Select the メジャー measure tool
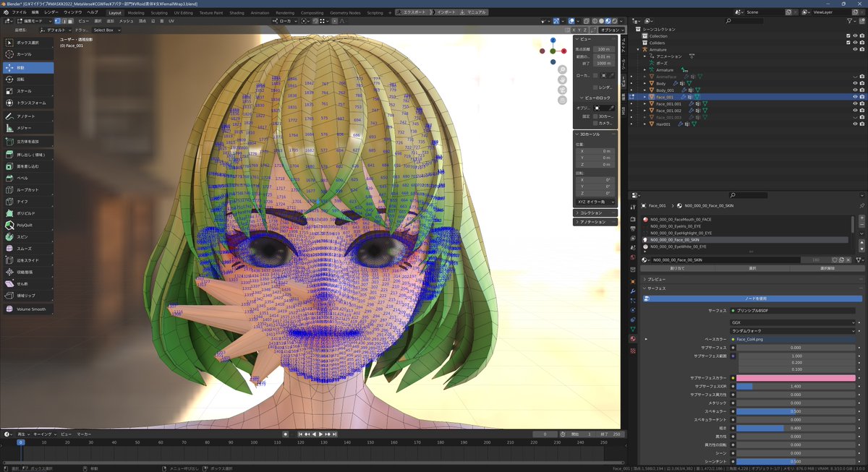868x472 pixels. point(27,128)
